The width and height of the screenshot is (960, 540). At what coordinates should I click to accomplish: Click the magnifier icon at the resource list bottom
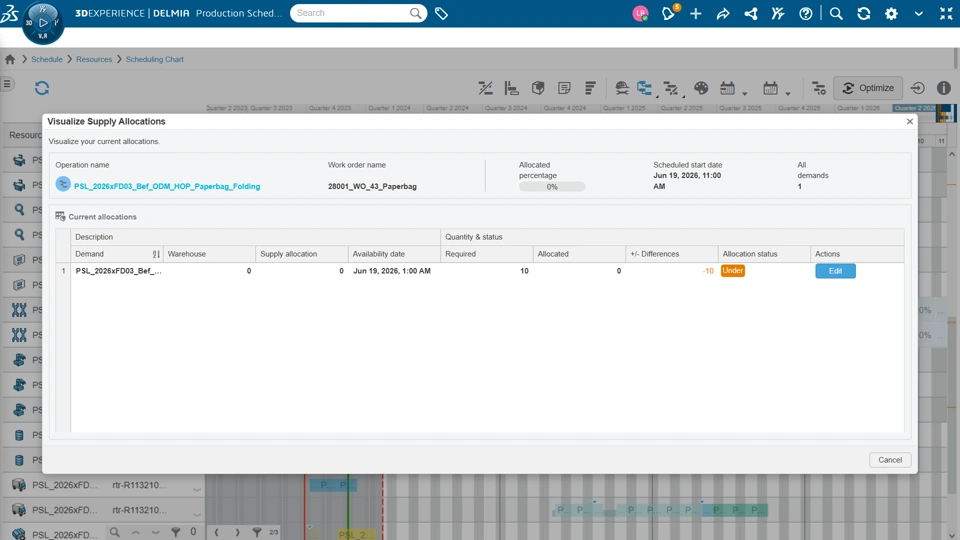point(114,532)
